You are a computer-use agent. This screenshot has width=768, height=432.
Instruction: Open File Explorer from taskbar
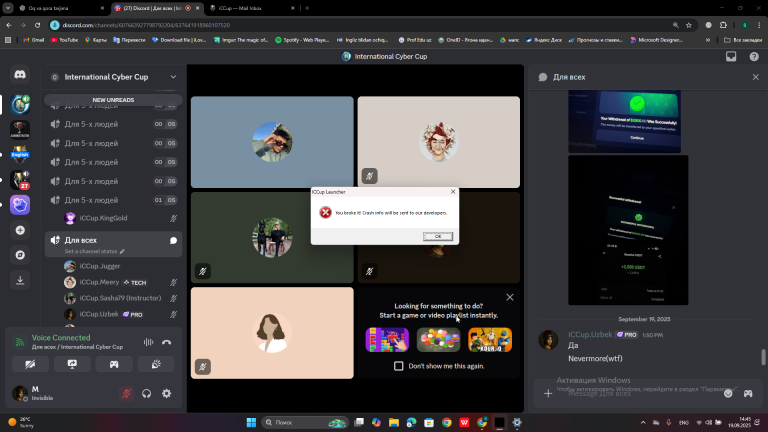[394, 422]
